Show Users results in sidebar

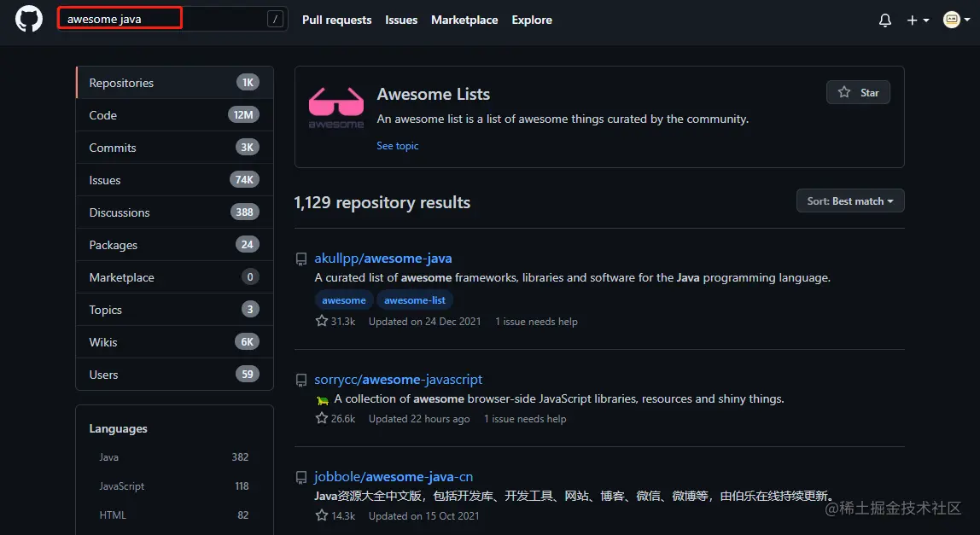click(x=174, y=375)
